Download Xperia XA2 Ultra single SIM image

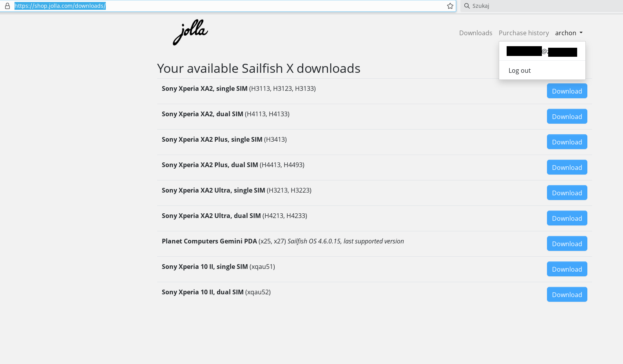pos(567,193)
